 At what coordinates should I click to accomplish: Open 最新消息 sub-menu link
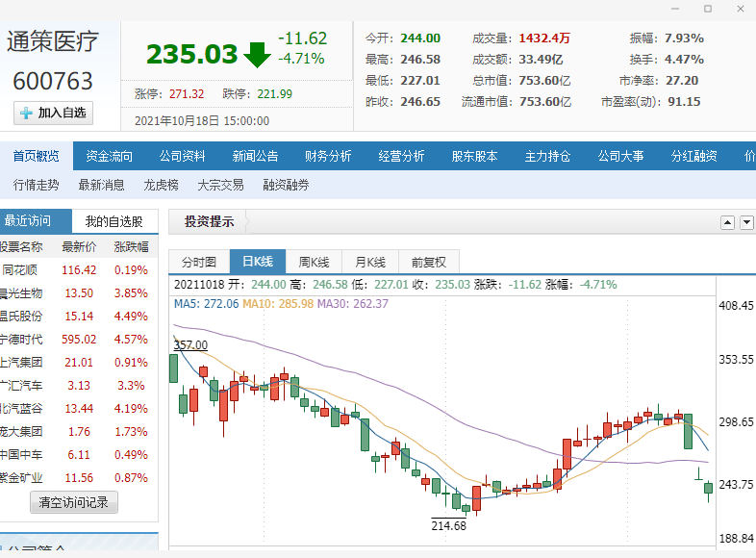(x=102, y=185)
